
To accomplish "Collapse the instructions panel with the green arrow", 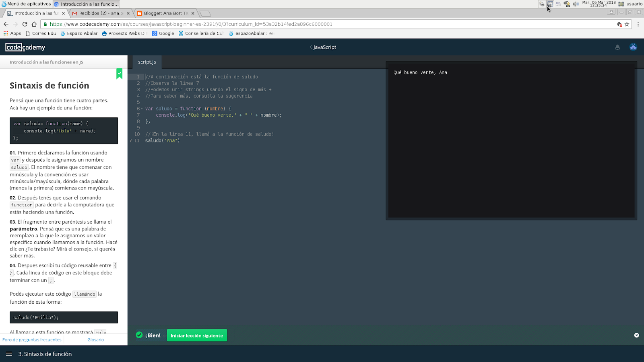I will click(120, 74).
